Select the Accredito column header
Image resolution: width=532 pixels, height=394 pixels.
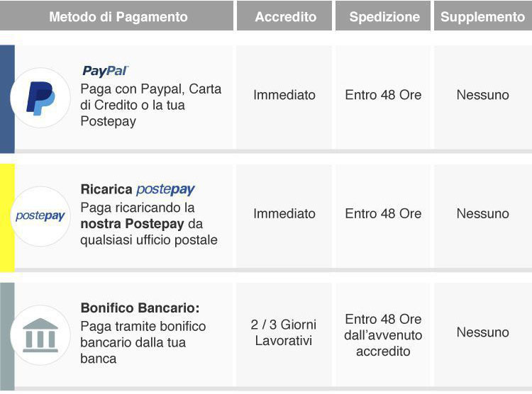(x=284, y=16)
